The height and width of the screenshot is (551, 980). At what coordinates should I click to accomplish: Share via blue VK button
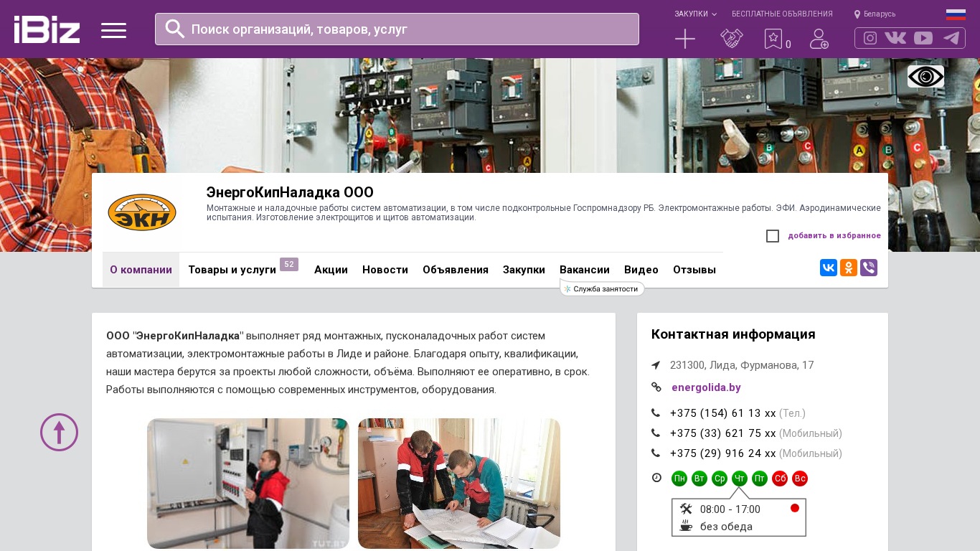click(829, 268)
